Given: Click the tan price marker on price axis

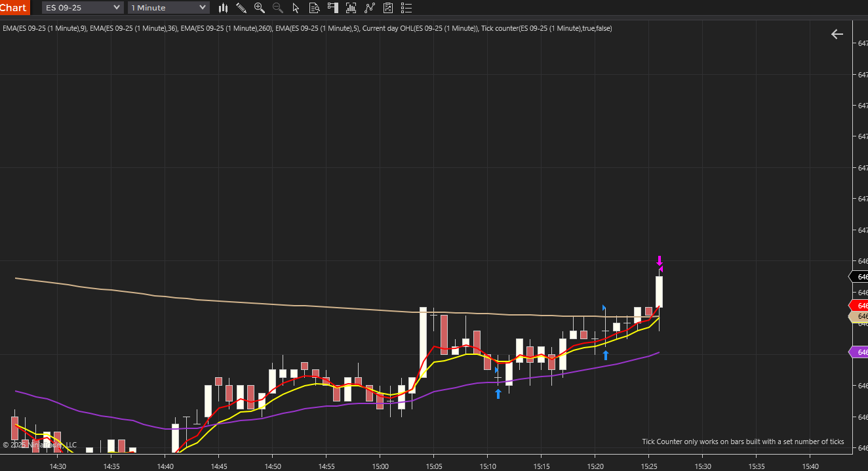Looking at the screenshot, I should (858, 316).
